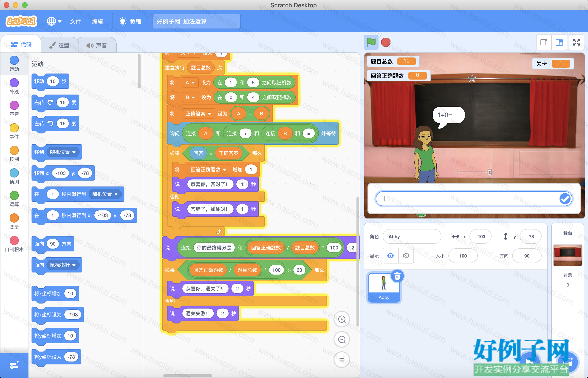Open the 文件 menu
This screenshot has width=588, height=378.
[x=76, y=21]
